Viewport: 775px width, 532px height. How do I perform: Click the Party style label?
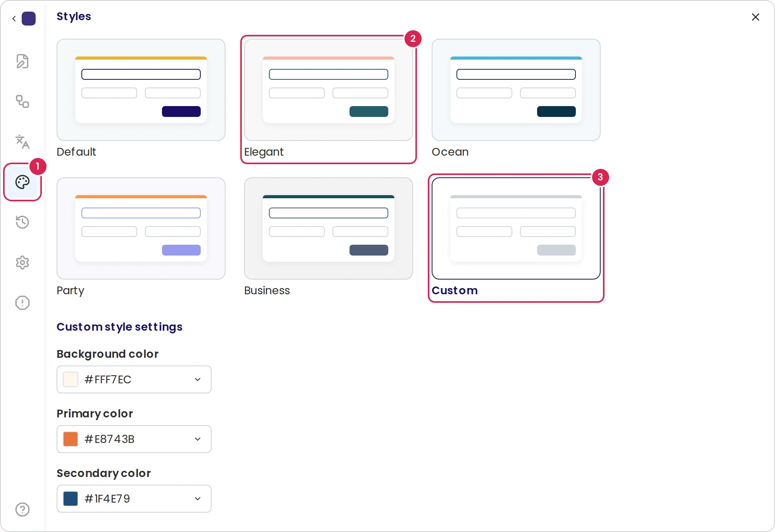[71, 290]
